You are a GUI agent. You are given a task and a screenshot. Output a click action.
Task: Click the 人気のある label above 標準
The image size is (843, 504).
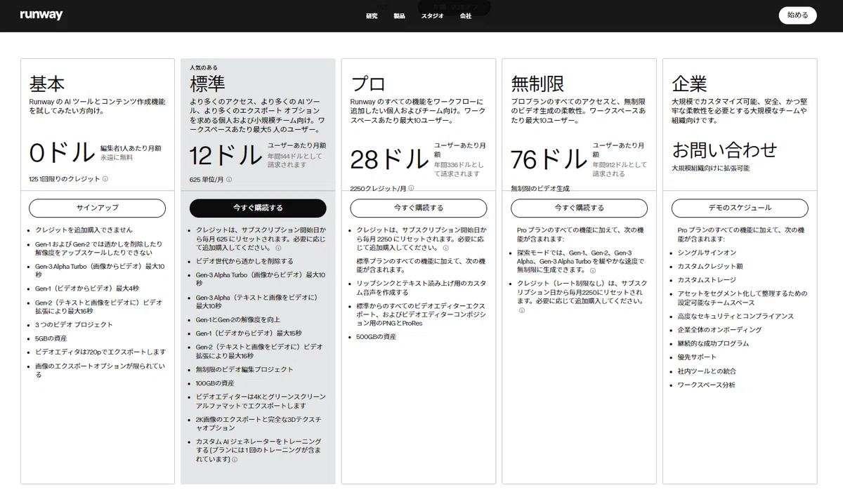tap(204, 67)
